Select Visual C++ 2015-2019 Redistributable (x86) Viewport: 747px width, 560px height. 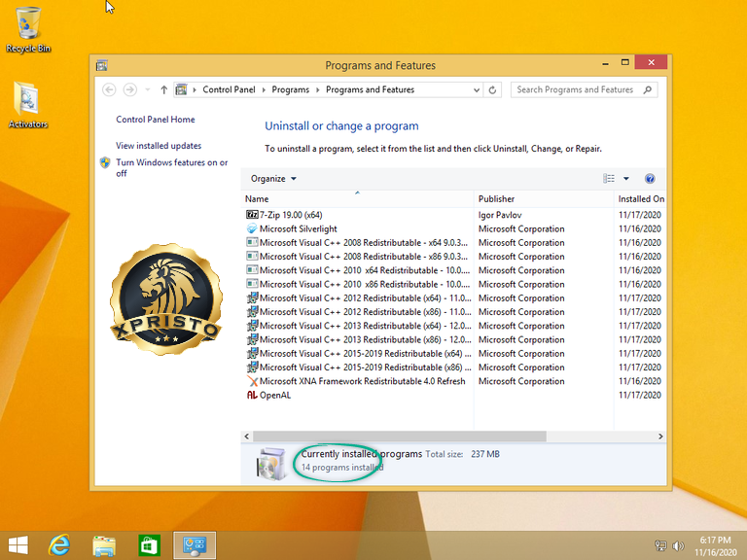[453, 367]
